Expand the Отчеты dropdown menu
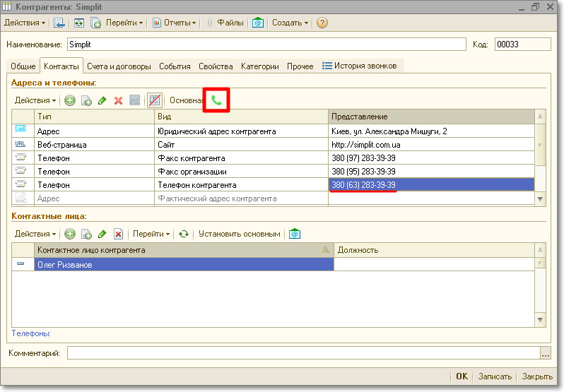The height and width of the screenshot is (392, 564). pyautogui.click(x=175, y=23)
